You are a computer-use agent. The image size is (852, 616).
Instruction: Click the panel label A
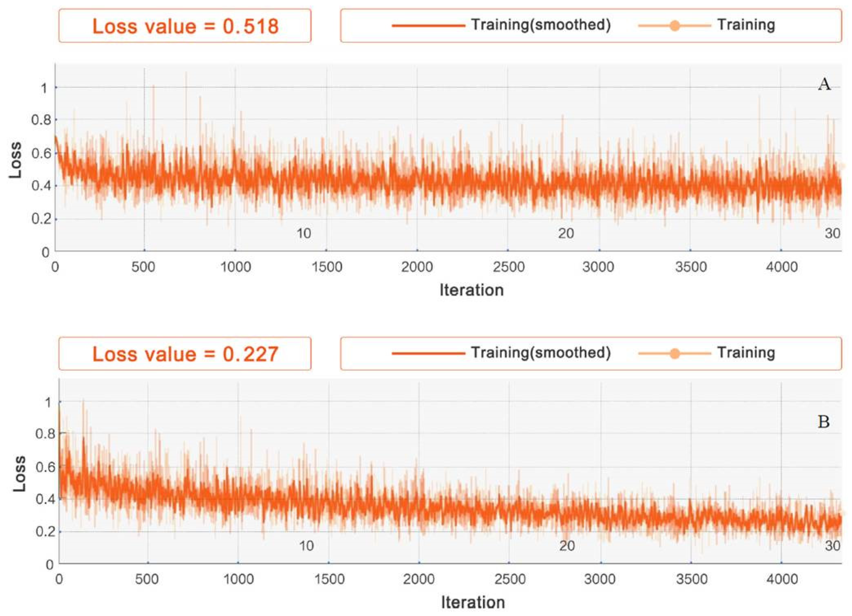[x=824, y=85]
